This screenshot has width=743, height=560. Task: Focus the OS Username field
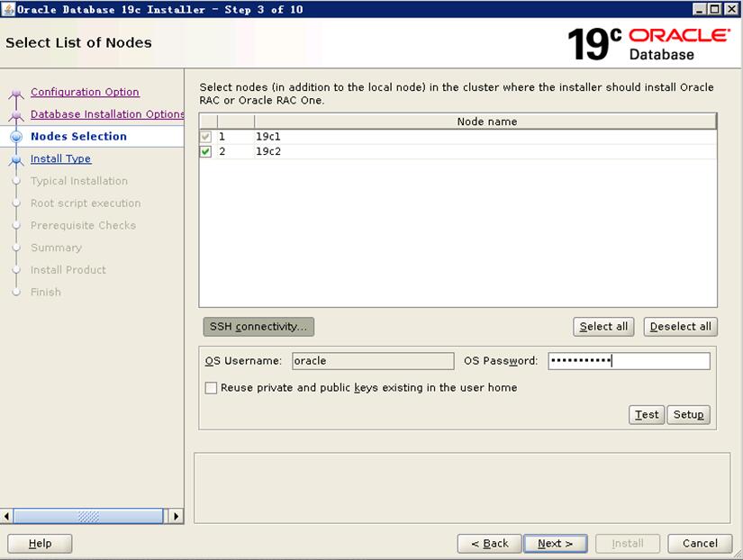(x=373, y=361)
